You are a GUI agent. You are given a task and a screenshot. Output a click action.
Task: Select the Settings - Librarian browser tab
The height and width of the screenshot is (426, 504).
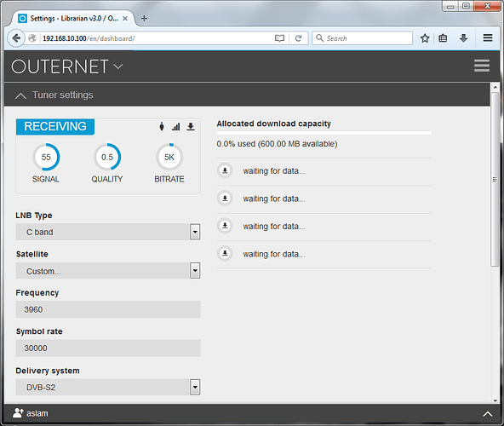pos(73,19)
